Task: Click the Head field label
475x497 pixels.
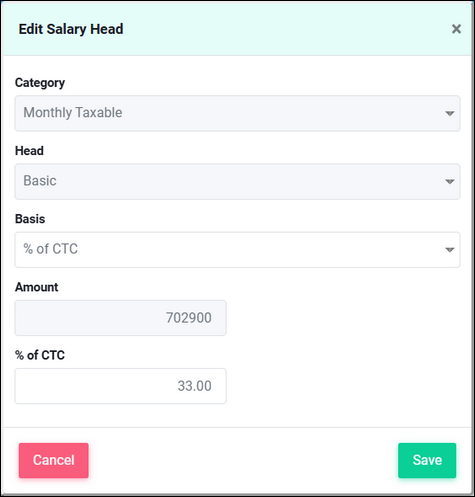Action: (29, 151)
